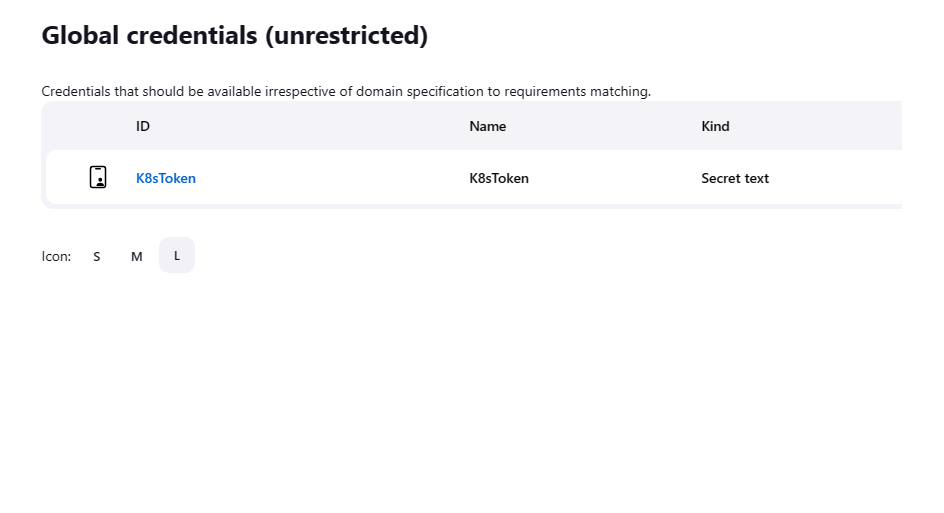
Task: Click the word credentials in the page heading
Action: [x=191, y=36]
